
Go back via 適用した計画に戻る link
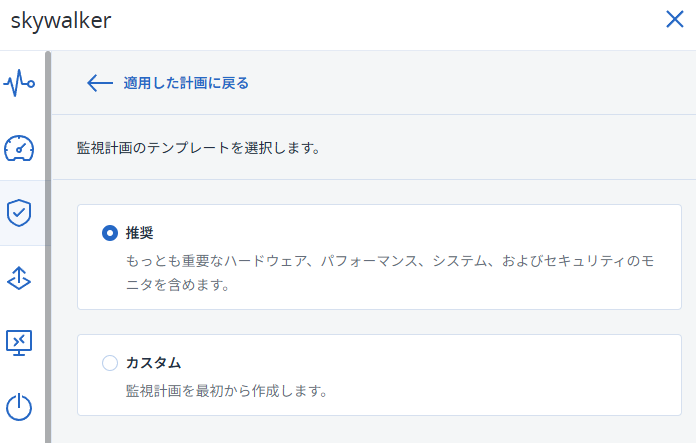tap(186, 83)
